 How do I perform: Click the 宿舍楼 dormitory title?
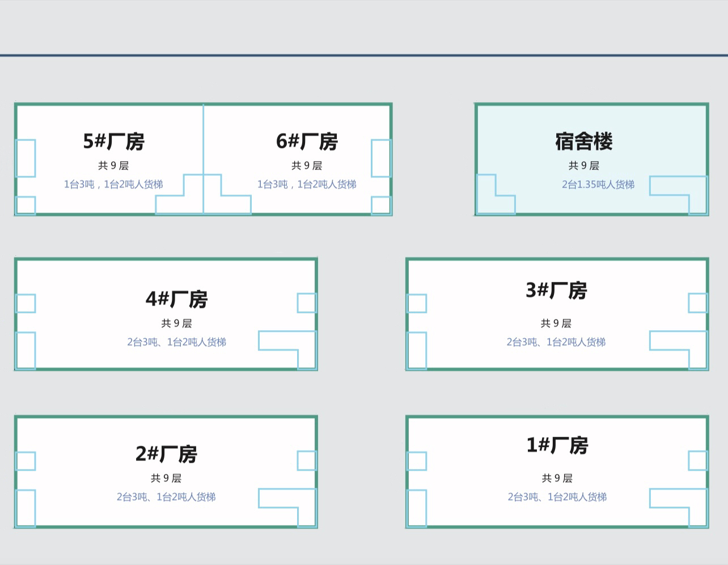(x=584, y=141)
